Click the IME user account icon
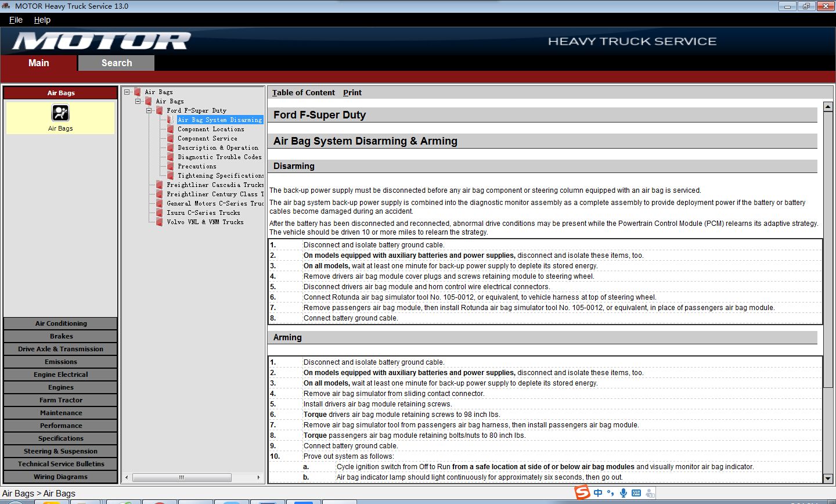Viewport: 836px width, 504px height. [x=650, y=493]
